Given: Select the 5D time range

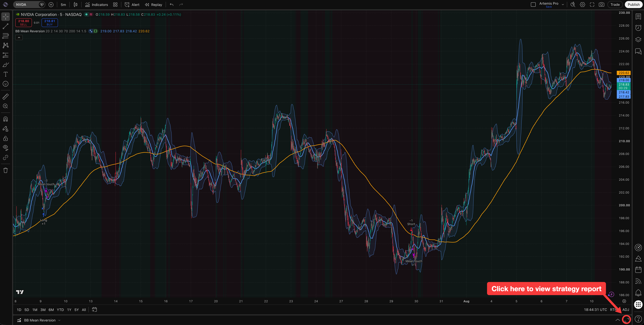Looking at the screenshot, I should click(27, 310).
